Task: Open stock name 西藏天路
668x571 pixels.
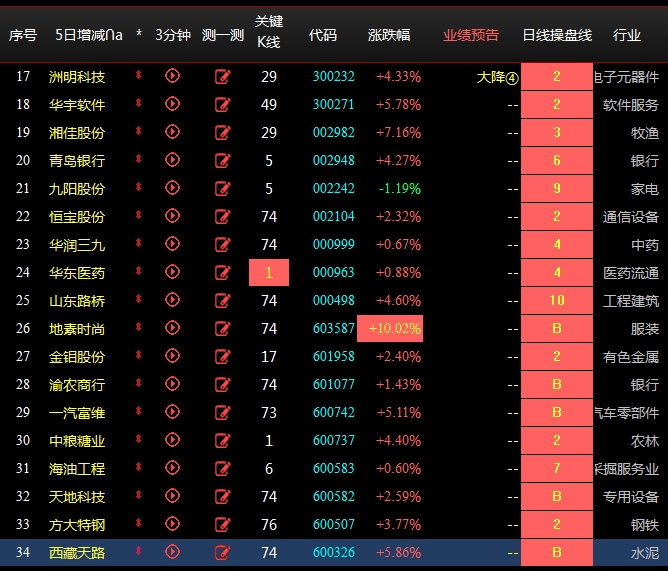Action: click(x=77, y=553)
